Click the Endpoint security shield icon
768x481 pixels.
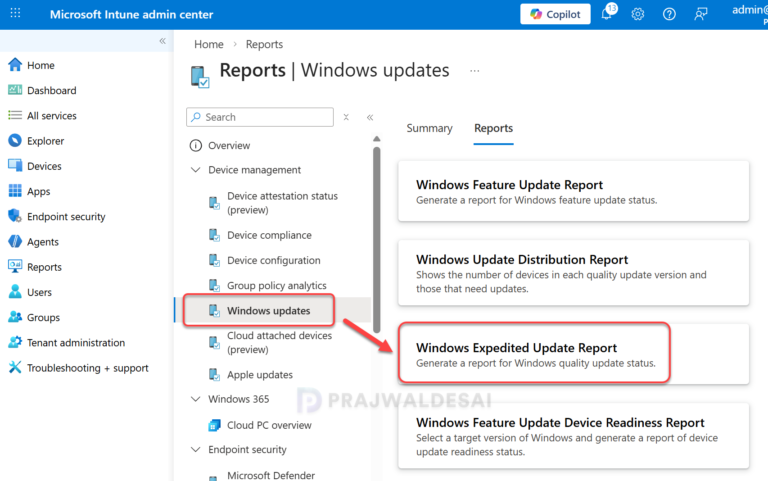click(x=15, y=216)
